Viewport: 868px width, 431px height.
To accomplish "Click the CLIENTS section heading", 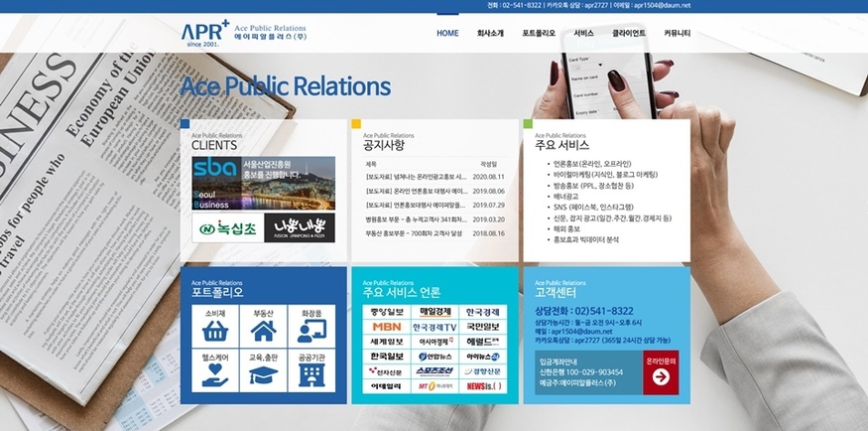I will [x=214, y=145].
